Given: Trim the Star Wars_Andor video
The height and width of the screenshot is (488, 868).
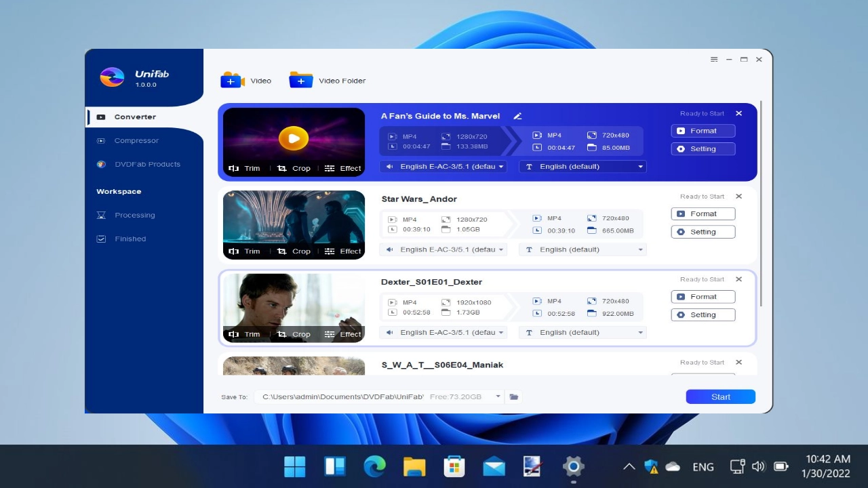Looking at the screenshot, I should pos(245,251).
